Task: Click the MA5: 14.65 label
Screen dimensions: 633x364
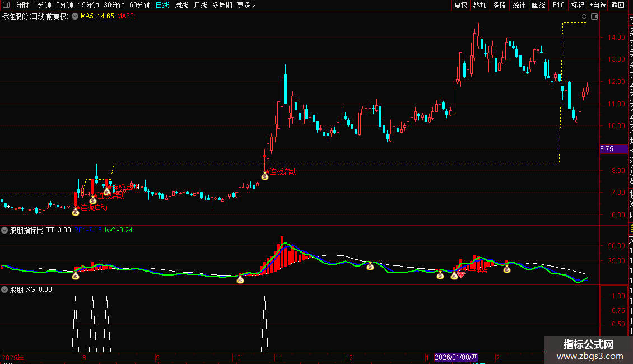Action: 97,17
